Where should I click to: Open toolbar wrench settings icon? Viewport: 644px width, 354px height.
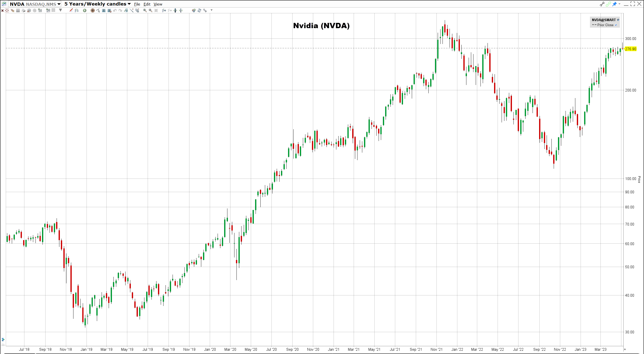205,11
